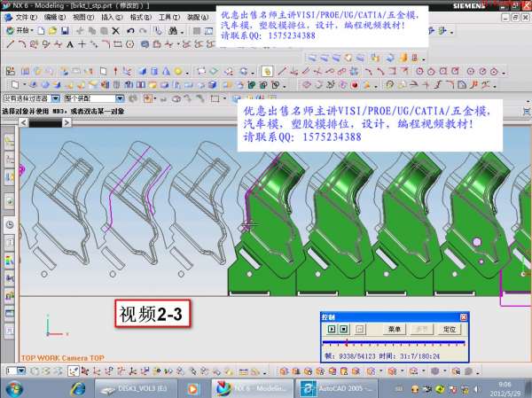Image resolution: width=532 pixels, height=398 pixels.
Task: Play the recording in the 控制 panel
Action: (x=332, y=329)
